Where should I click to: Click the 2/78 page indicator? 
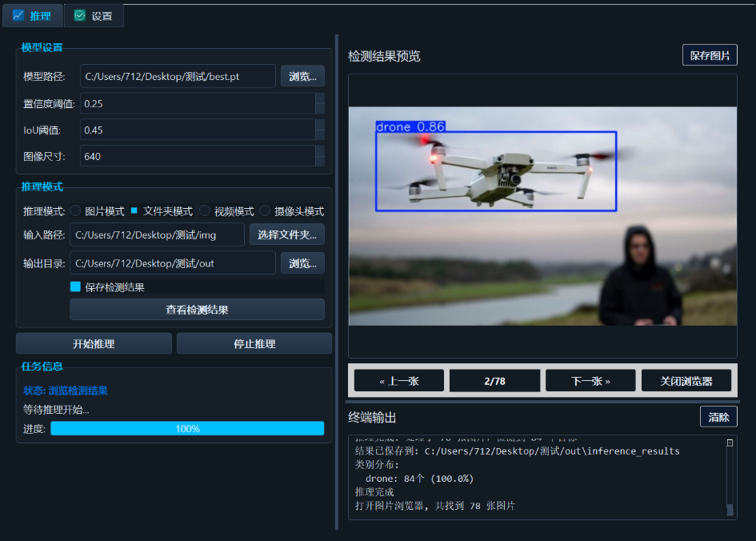[x=494, y=381]
